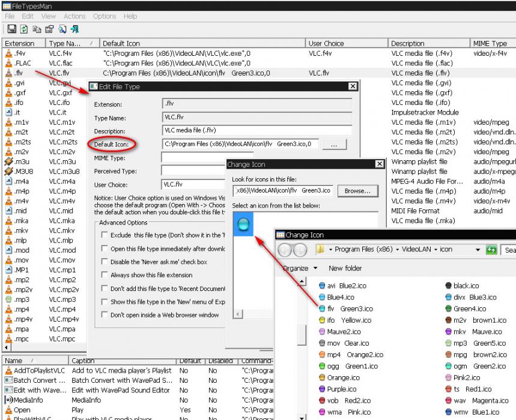This screenshot has width=516, height=420.
Task: Click the refresh icon beside the address bar
Action: pyautogui.click(x=491, y=250)
